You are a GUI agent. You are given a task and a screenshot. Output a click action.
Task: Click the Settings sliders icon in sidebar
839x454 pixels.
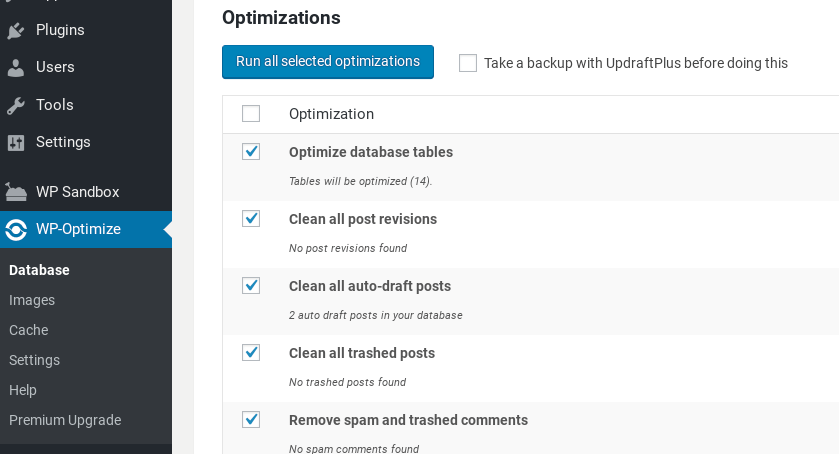coord(16,142)
